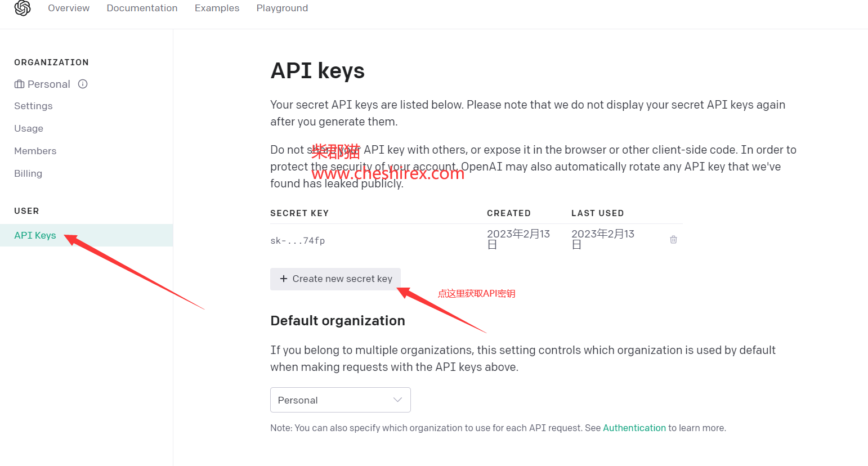The height and width of the screenshot is (466, 868).
Task: Open the default organization dropdown
Action: pyautogui.click(x=340, y=400)
